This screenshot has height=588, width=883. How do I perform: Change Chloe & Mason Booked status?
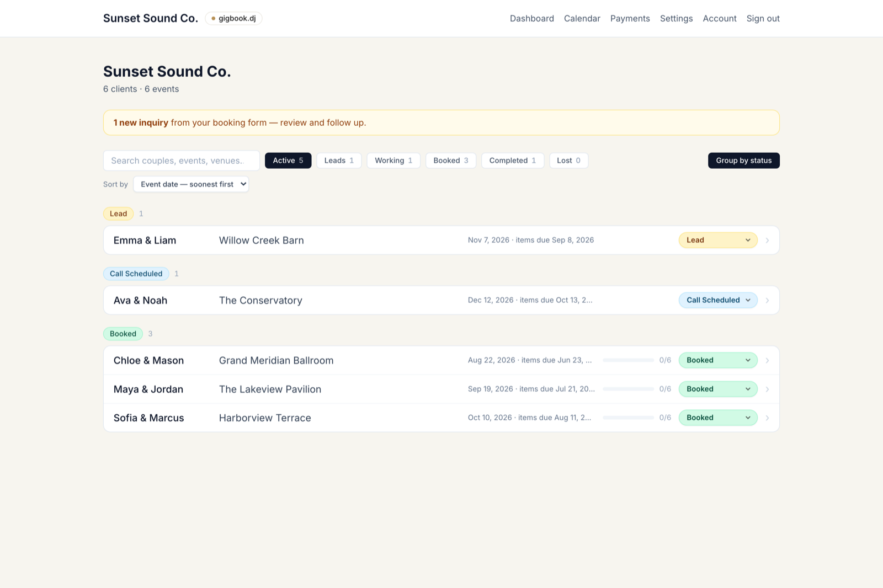coord(718,360)
